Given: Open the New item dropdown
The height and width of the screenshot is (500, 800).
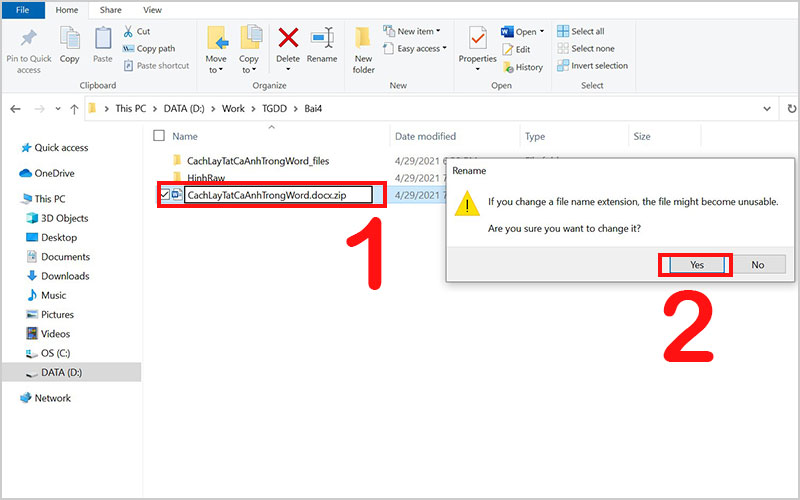Looking at the screenshot, I should [x=412, y=31].
